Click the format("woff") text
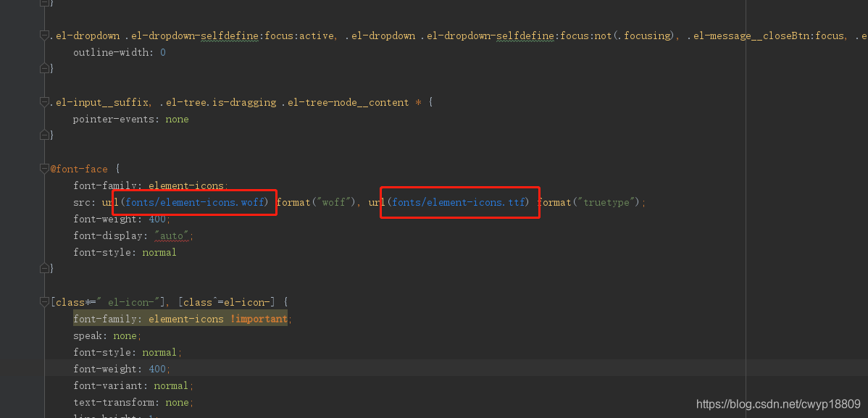Screen dimensions: 868x418 point(315,203)
